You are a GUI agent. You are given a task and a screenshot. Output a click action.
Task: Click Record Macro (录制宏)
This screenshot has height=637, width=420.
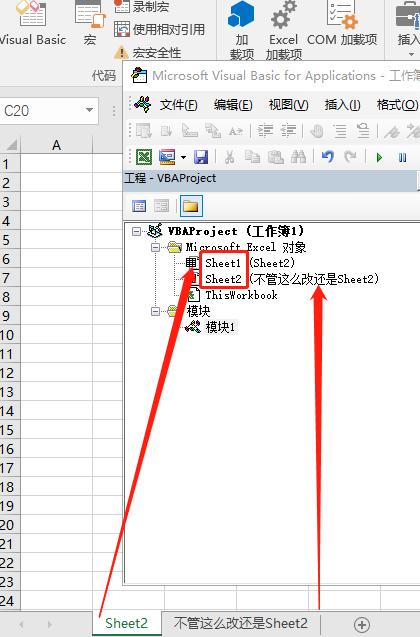tap(141, 6)
